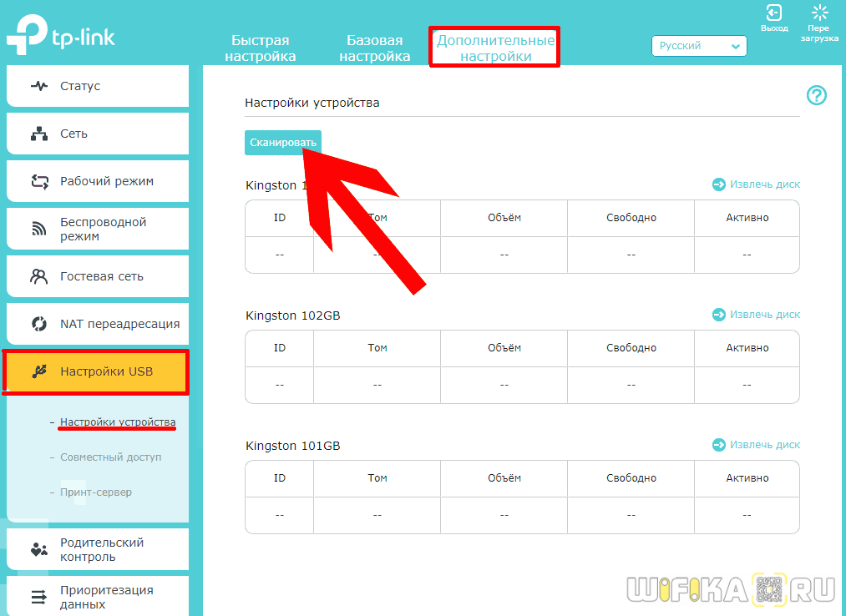Click the logout (Выход) icon
The height and width of the screenshot is (616, 846).
773,13
